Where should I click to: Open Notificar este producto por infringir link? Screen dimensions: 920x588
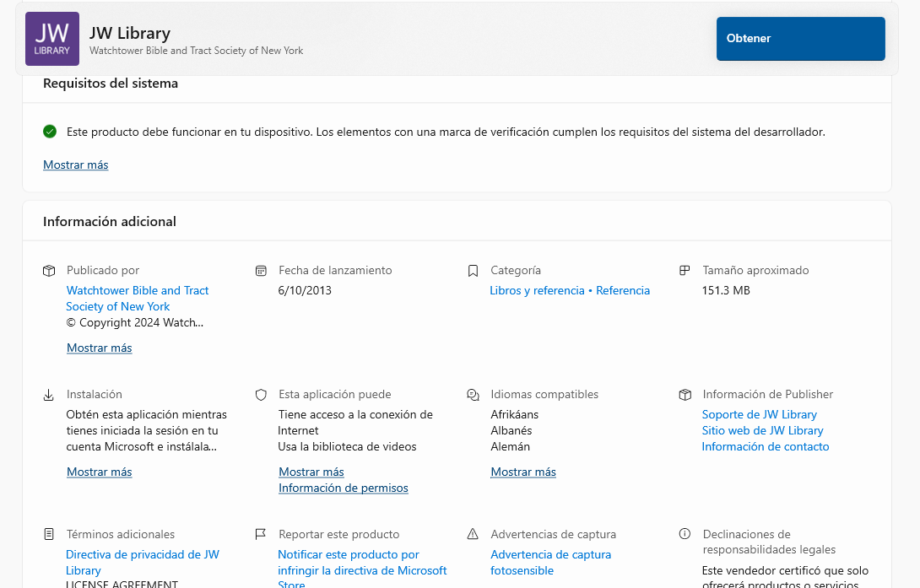(362, 569)
